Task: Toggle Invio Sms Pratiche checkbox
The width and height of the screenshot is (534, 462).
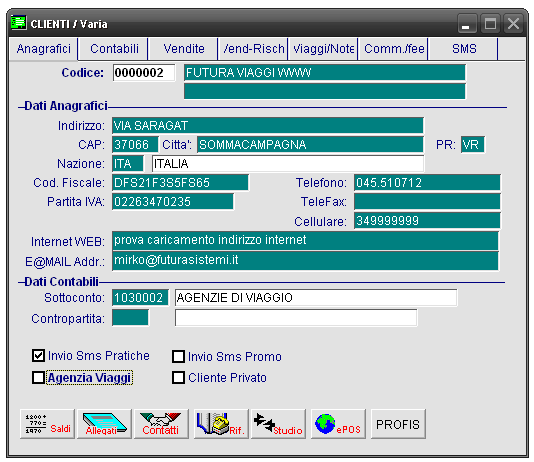Action: [38, 356]
